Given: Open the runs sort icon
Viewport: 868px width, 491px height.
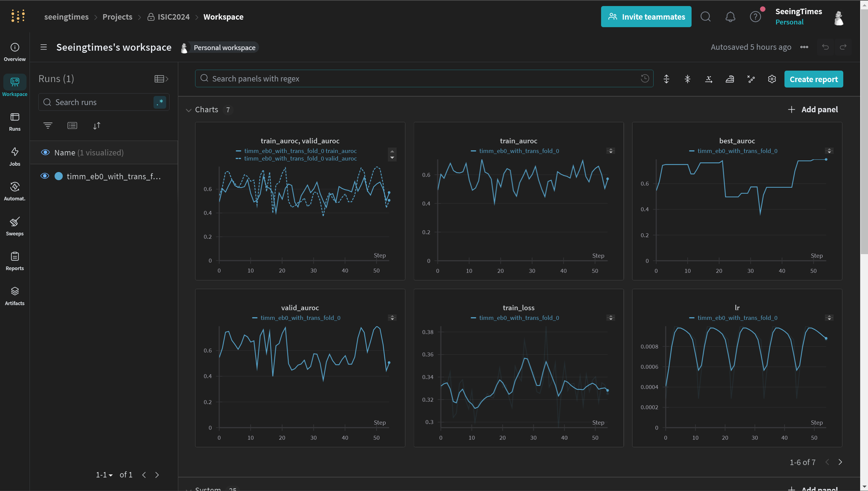Looking at the screenshot, I should (97, 126).
